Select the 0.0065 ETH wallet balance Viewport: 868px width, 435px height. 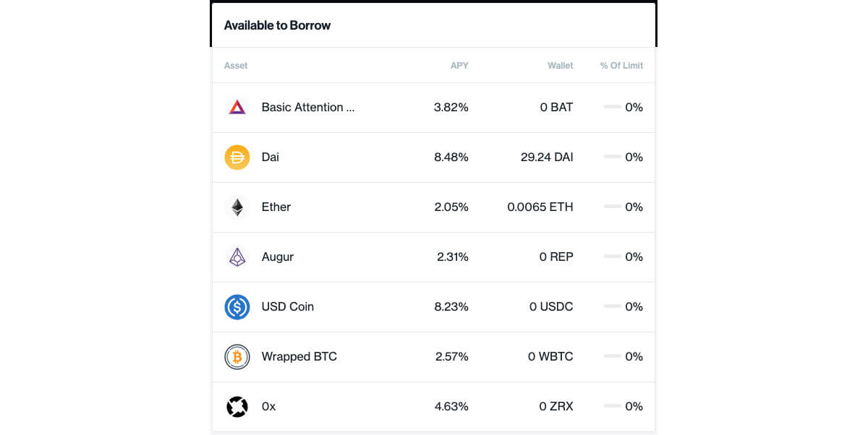(x=540, y=207)
